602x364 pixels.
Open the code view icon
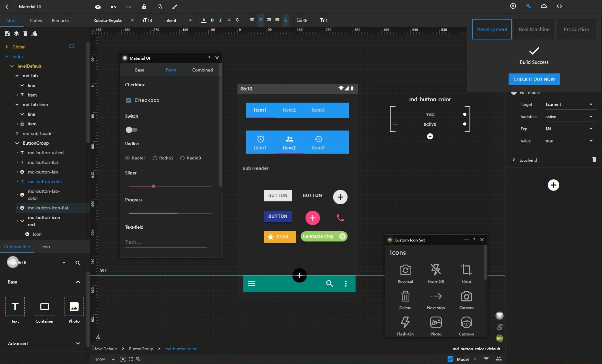(559, 6)
